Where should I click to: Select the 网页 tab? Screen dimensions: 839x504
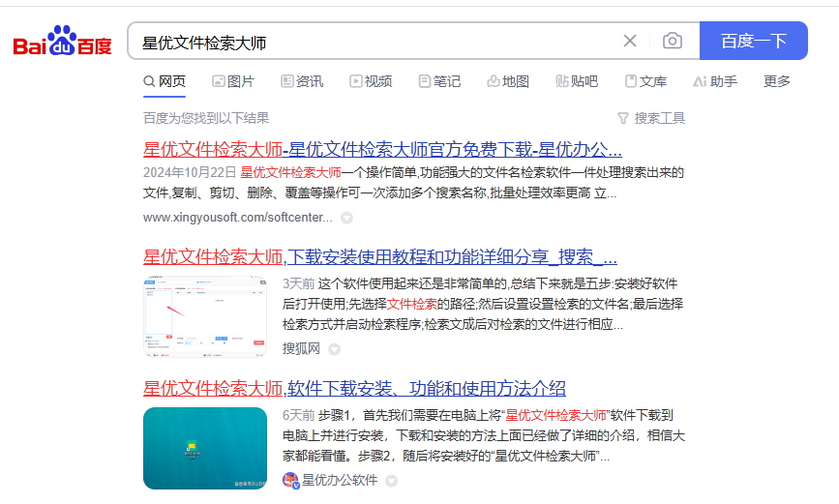tap(165, 81)
